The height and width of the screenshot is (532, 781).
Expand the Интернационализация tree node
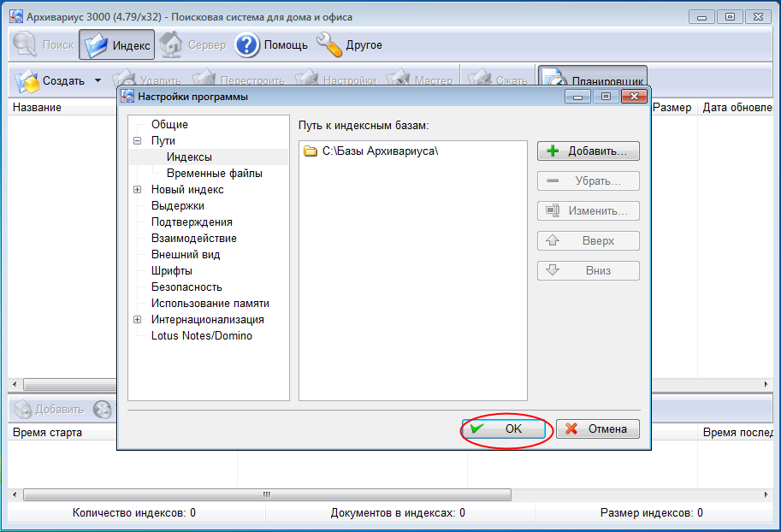(138, 319)
